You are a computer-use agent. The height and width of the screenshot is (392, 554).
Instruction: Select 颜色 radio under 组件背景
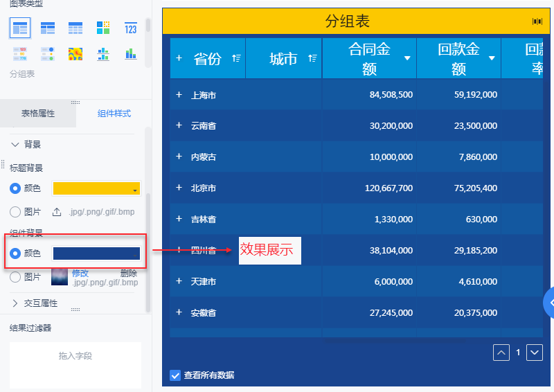15,253
